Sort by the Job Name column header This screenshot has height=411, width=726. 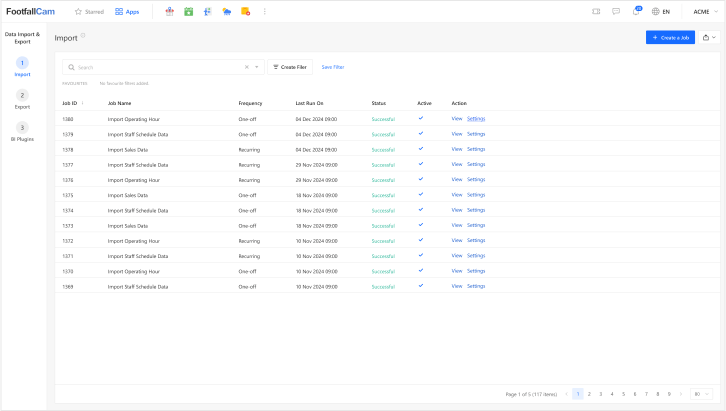coord(119,103)
